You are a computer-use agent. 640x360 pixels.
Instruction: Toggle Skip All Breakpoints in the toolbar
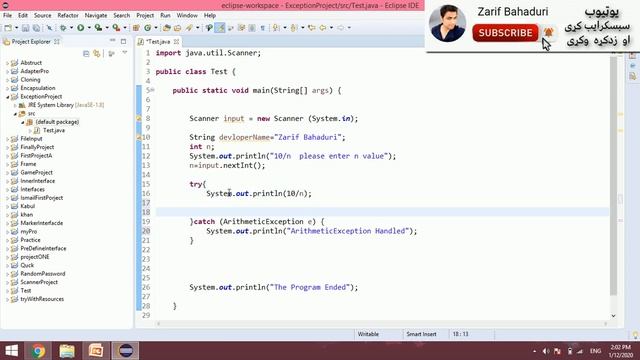49,28
